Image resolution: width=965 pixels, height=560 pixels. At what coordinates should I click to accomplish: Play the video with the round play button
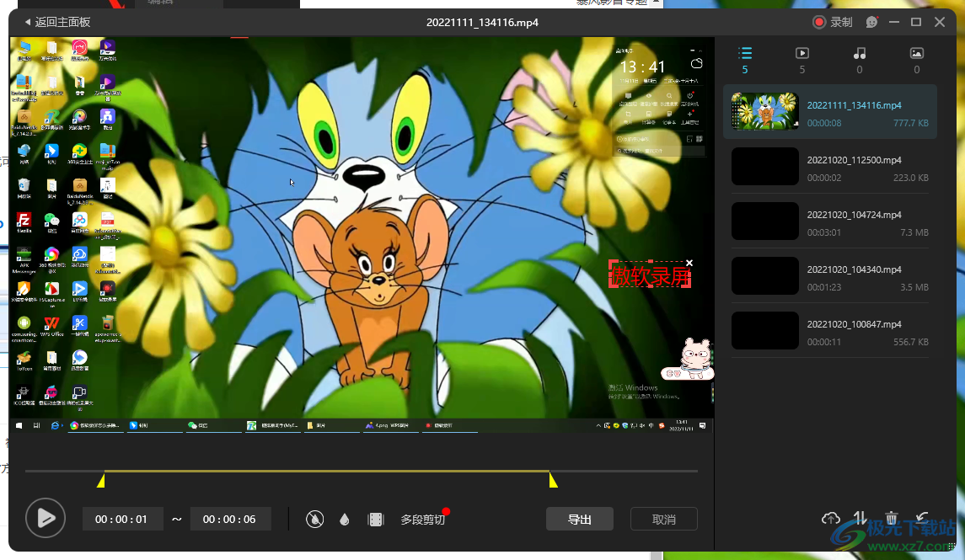[46, 518]
